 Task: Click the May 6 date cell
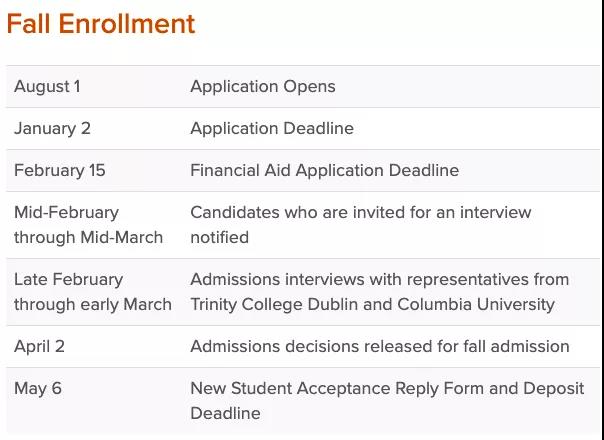click(x=37, y=388)
